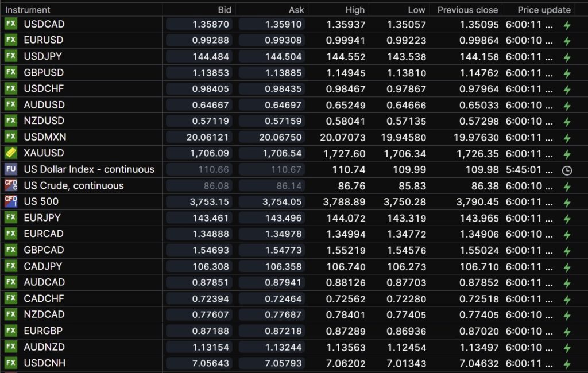Click the FX icon beside EURGBP
The image size is (588, 373).
point(11,331)
